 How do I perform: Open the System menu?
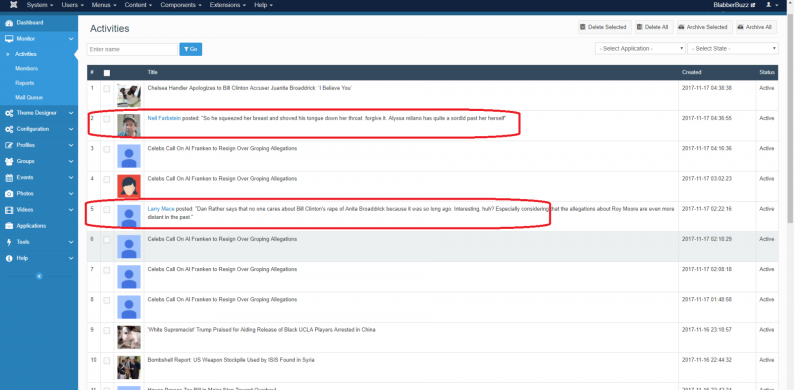40,5
